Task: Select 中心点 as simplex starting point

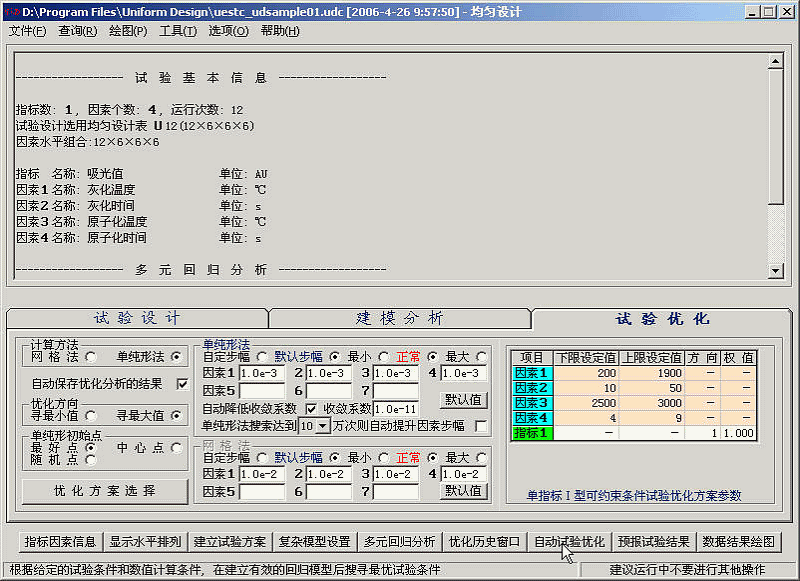Action: tap(177, 448)
